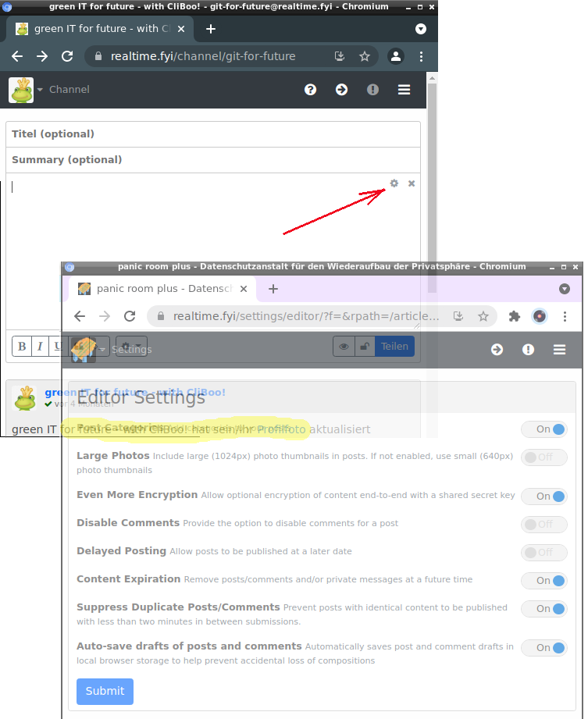The height and width of the screenshot is (719, 588).
Task: Enable Delayed Posting switch
Action: pyautogui.click(x=543, y=553)
